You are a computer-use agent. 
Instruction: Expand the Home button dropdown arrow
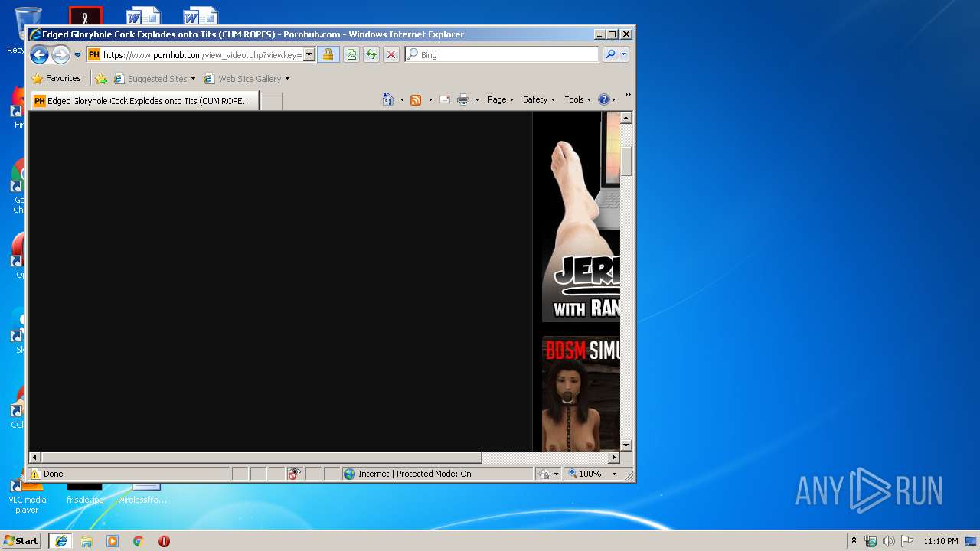pyautogui.click(x=402, y=99)
